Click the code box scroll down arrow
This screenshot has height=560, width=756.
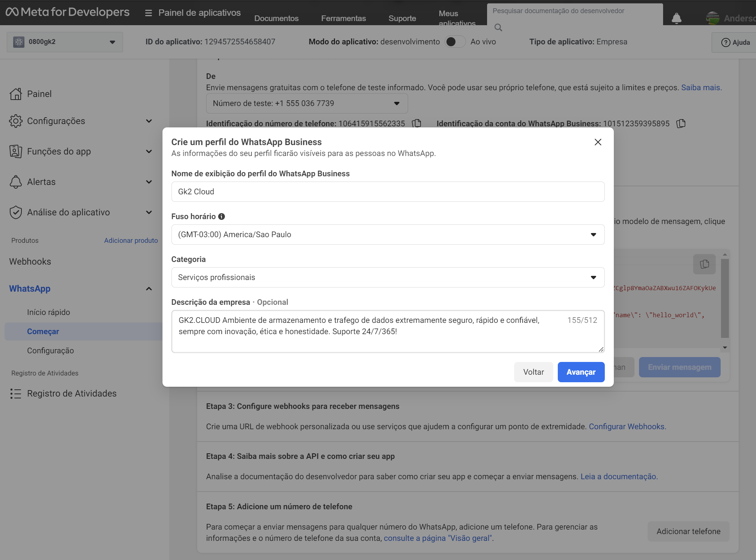pos(725,348)
